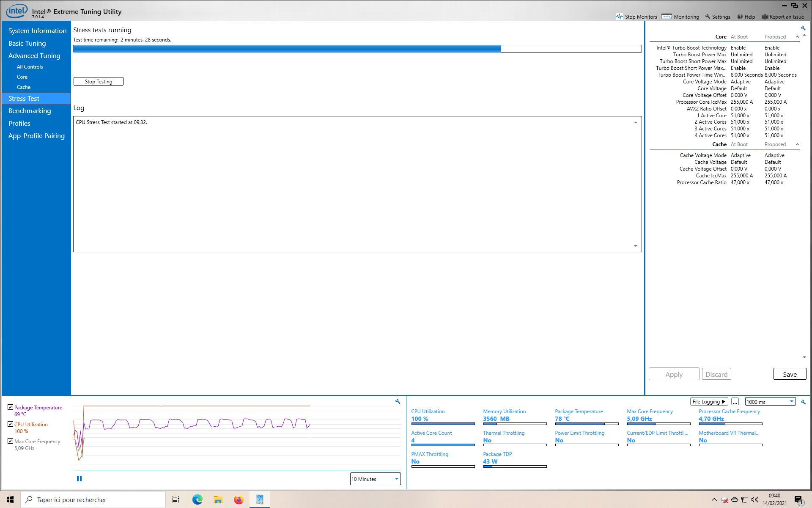The height and width of the screenshot is (508, 812).
Task: Open the Monitoring graph icon
Action: (x=667, y=17)
